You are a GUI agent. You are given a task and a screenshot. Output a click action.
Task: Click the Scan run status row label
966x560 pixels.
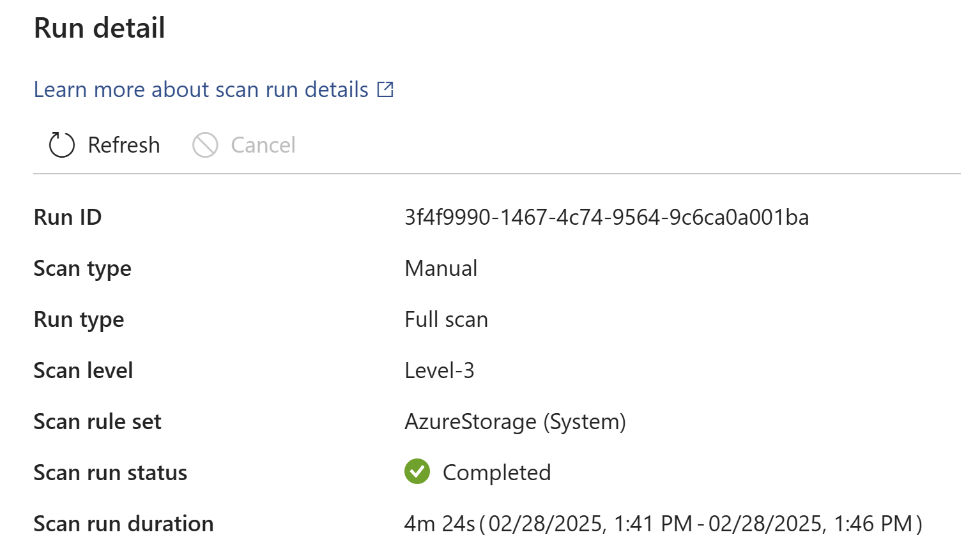coord(111,473)
